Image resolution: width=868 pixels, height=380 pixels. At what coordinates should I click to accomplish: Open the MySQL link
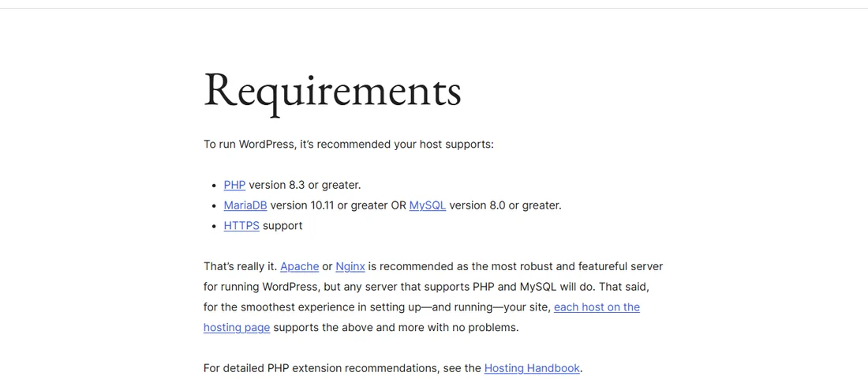(x=428, y=205)
